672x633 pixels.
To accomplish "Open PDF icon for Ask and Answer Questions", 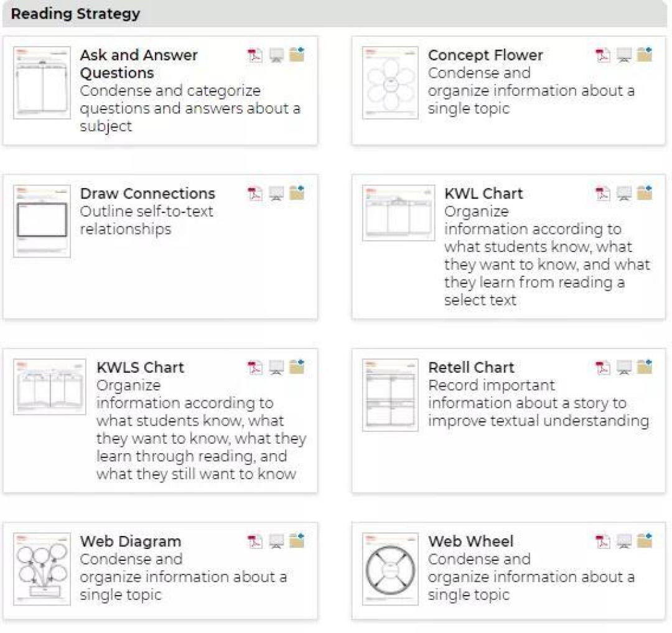I will pyautogui.click(x=254, y=55).
